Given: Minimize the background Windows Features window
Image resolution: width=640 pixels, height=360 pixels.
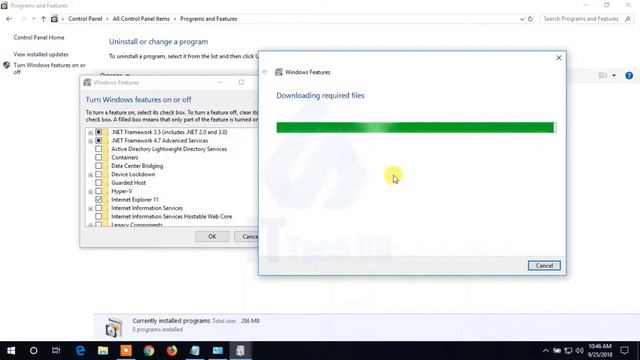Looking at the screenshot, I should (220, 82).
